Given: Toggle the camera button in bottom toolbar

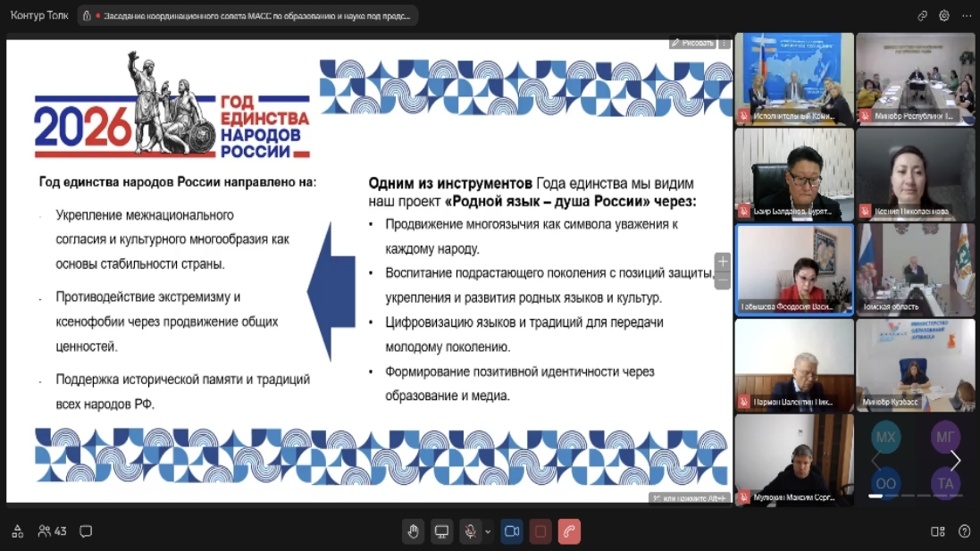Looking at the screenshot, I should (x=512, y=531).
